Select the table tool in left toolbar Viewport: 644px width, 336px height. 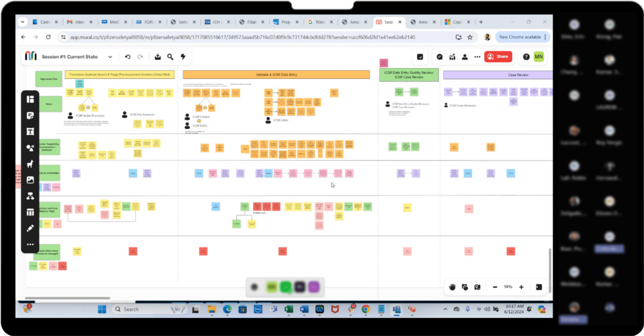tap(30, 212)
